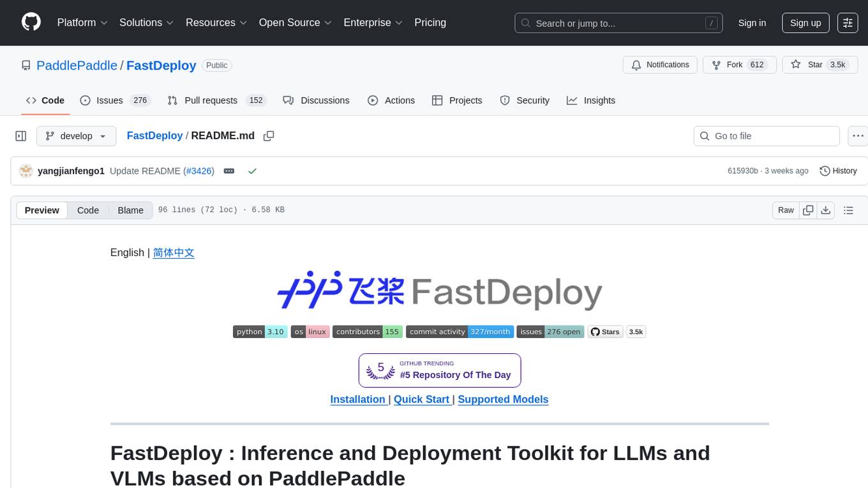The height and width of the screenshot is (488, 868).
Task: Click the Notifications button
Action: (660, 65)
